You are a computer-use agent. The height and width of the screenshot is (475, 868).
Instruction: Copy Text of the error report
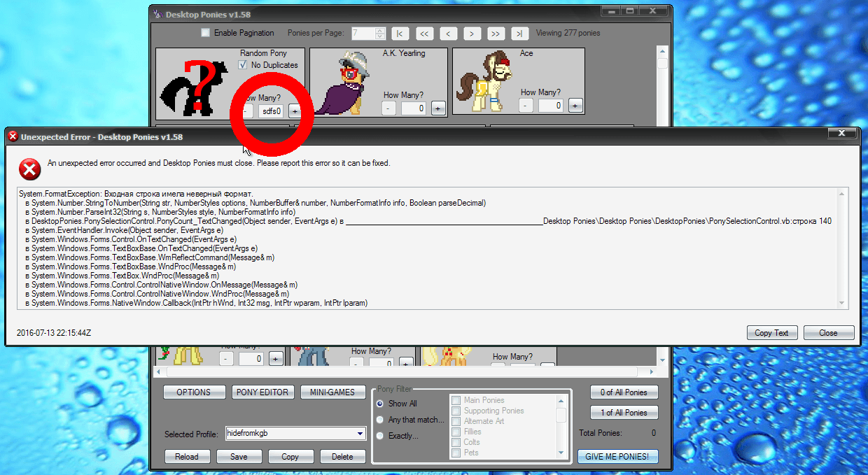pyautogui.click(x=772, y=333)
